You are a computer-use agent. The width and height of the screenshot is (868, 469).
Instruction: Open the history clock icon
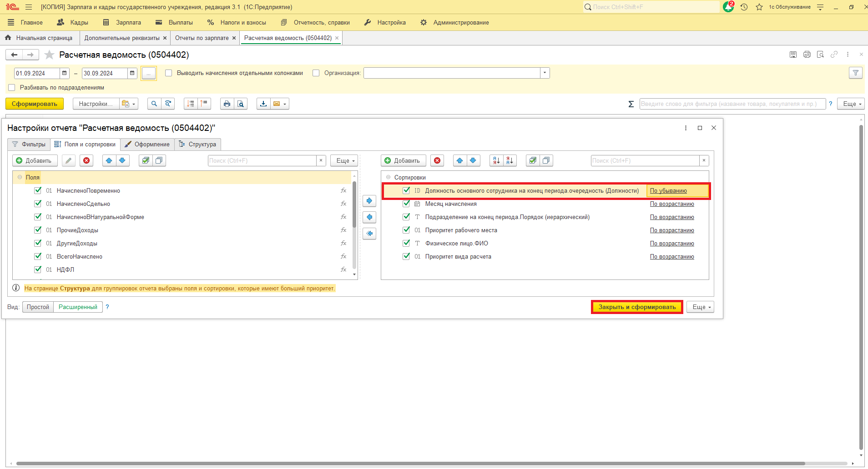pyautogui.click(x=744, y=7)
